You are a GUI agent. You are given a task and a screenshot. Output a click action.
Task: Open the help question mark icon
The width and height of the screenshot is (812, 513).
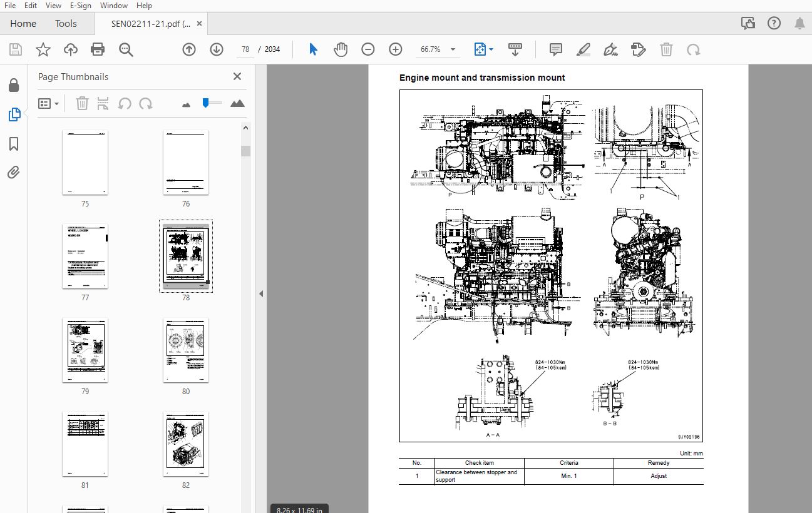click(774, 24)
